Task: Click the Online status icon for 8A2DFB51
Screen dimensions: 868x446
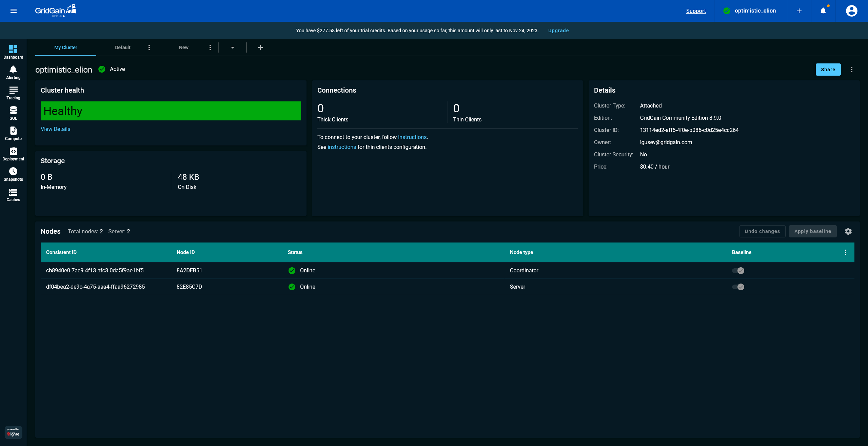Action: 292,271
